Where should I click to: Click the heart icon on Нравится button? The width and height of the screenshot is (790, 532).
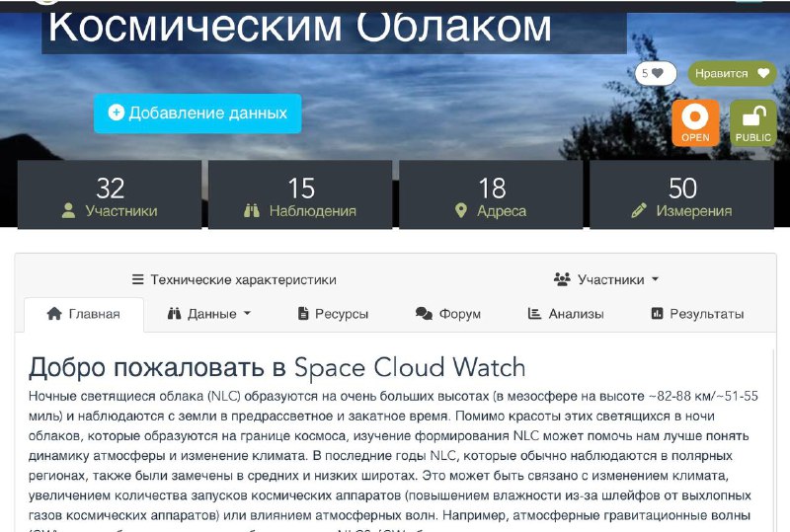tap(763, 74)
